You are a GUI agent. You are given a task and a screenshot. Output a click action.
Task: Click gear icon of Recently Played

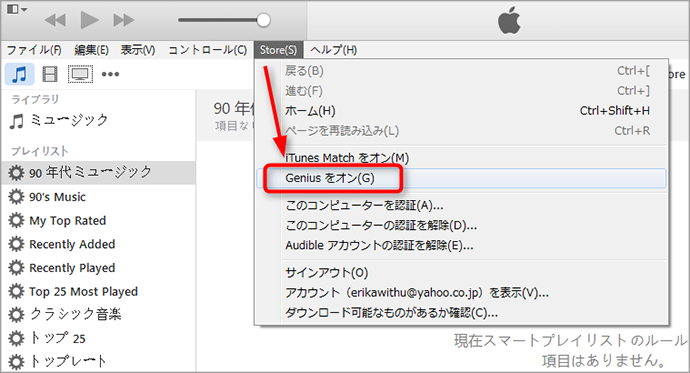tap(16, 268)
